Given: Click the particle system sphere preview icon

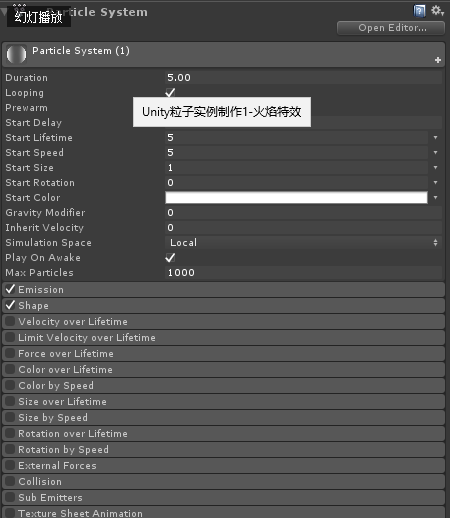Looking at the screenshot, I should click(16, 54).
